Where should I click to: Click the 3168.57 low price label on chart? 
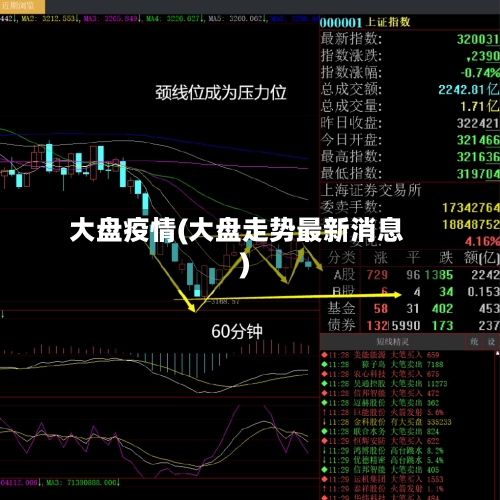click(x=225, y=302)
